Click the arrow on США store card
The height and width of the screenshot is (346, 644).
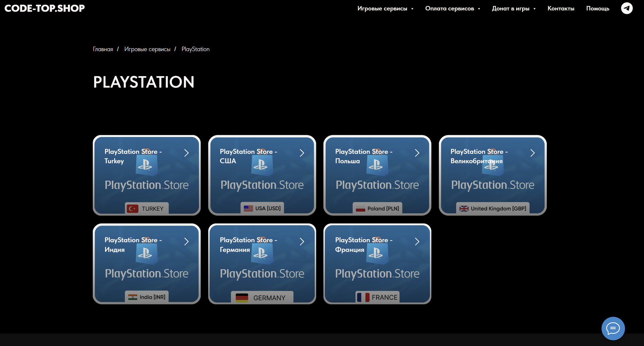(302, 153)
